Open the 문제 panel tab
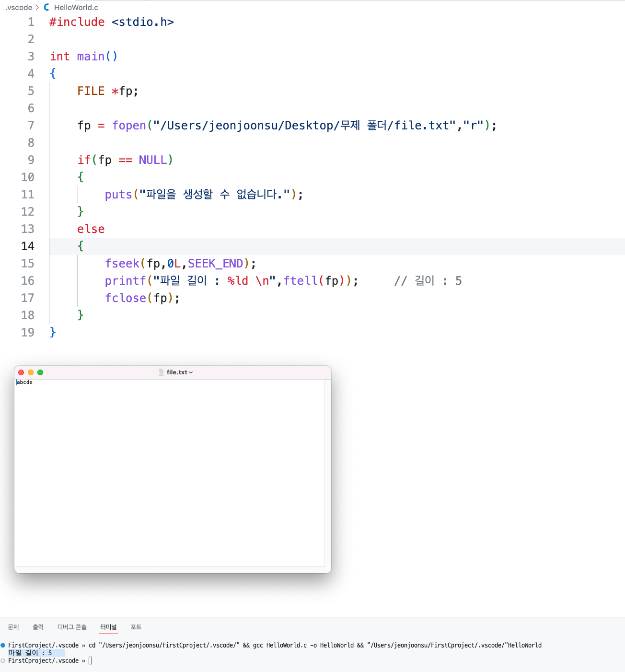Viewport: 625px width, 672px height. coord(13,627)
